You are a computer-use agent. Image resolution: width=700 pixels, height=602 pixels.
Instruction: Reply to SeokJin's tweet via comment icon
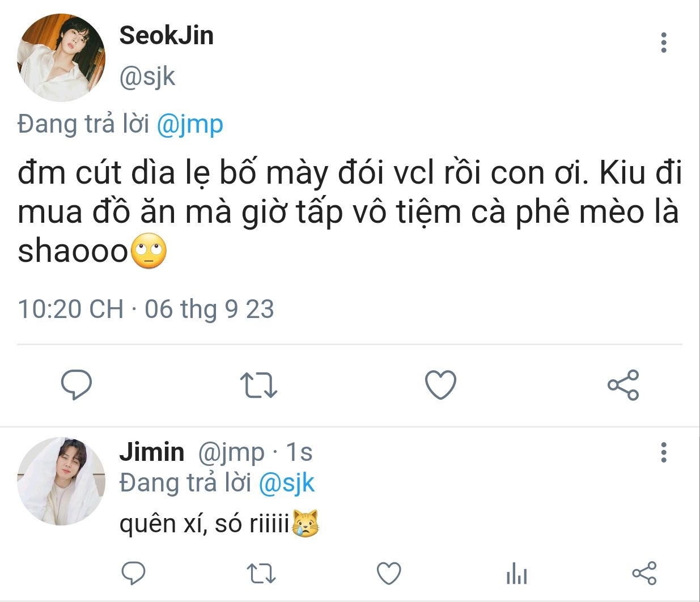click(77, 385)
